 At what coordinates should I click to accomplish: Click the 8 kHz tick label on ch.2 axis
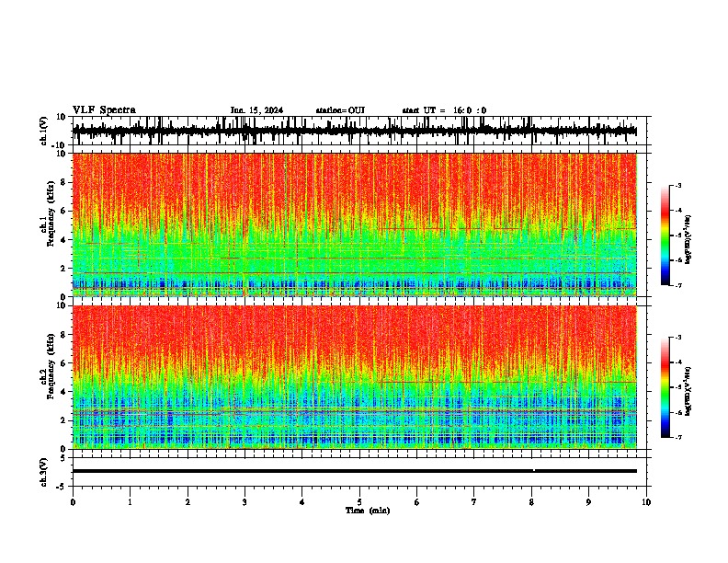[x=64, y=335]
